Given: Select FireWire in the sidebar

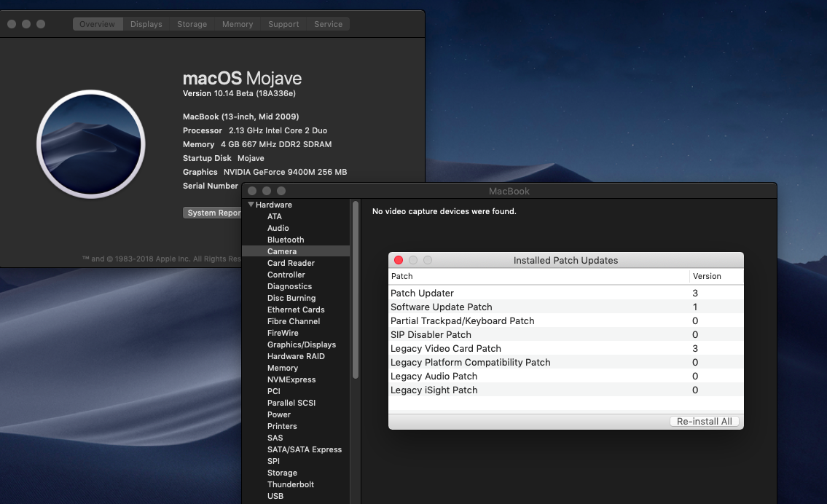Looking at the screenshot, I should click(x=283, y=333).
